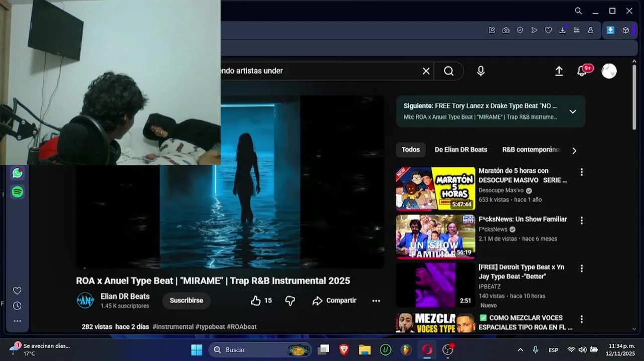Click the taskbar Buscar search box
This screenshot has width=644, height=361.
[x=259, y=349]
